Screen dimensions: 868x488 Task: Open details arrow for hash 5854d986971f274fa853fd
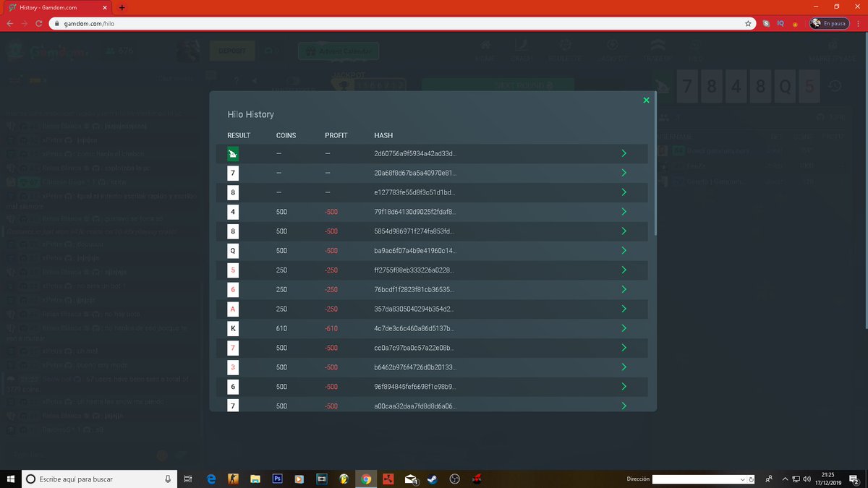624,231
